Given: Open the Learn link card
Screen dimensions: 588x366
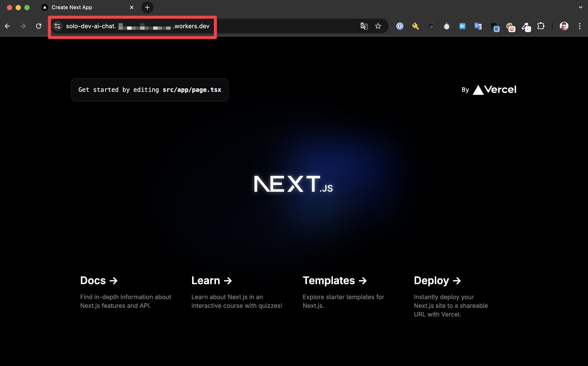Looking at the screenshot, I should [x=238, y=292].
